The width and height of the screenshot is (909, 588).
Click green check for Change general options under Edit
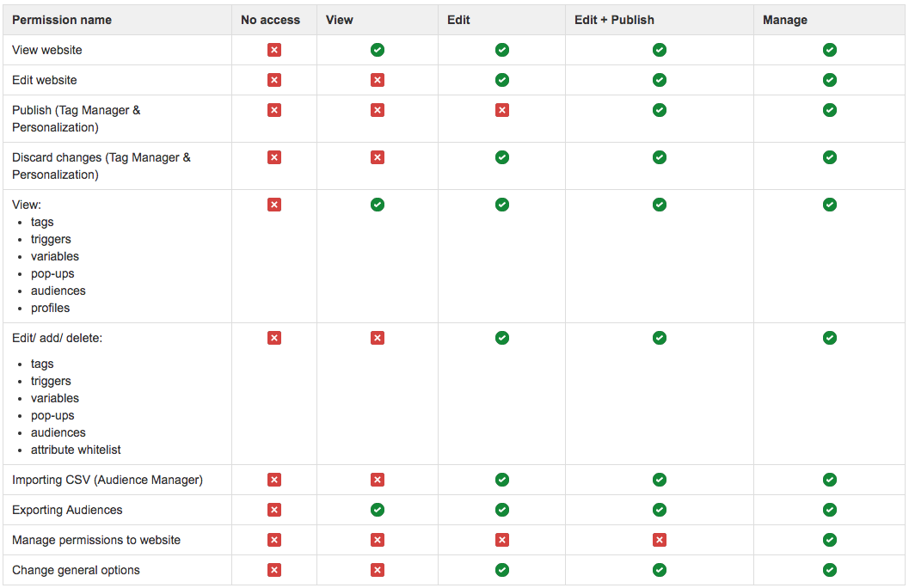tap(502, 570)
